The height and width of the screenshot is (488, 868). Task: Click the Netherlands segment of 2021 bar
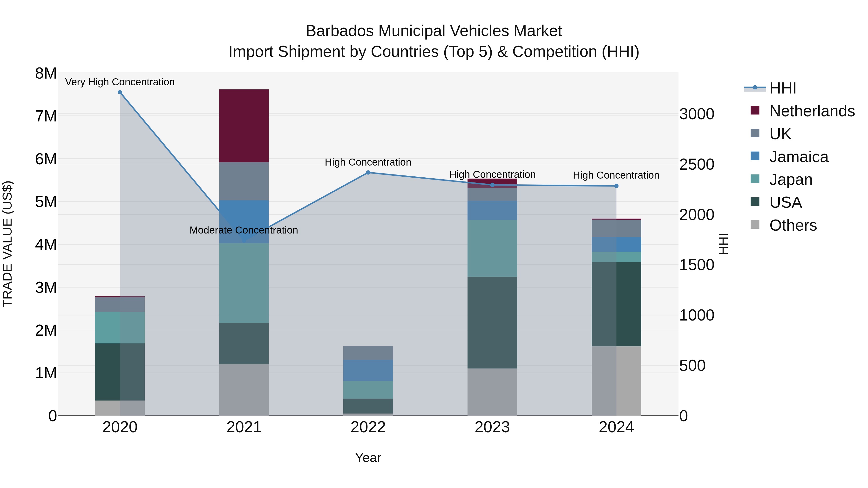pos(244,126)
